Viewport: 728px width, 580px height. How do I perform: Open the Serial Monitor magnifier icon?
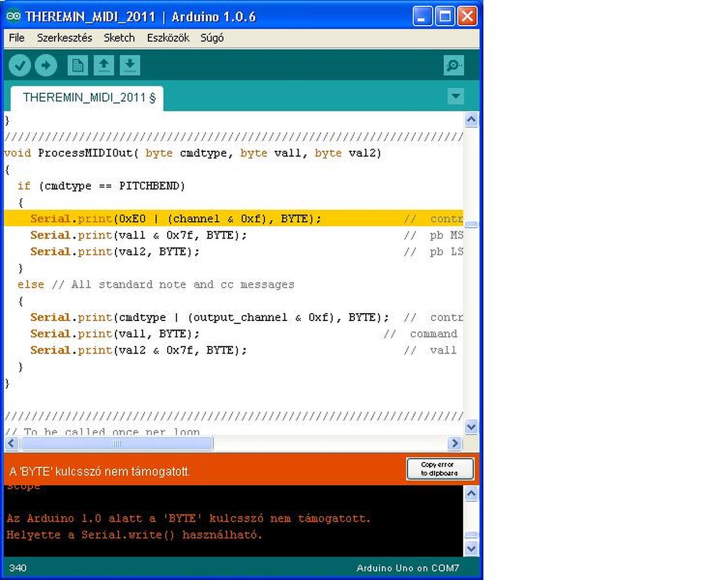point(454,65)
